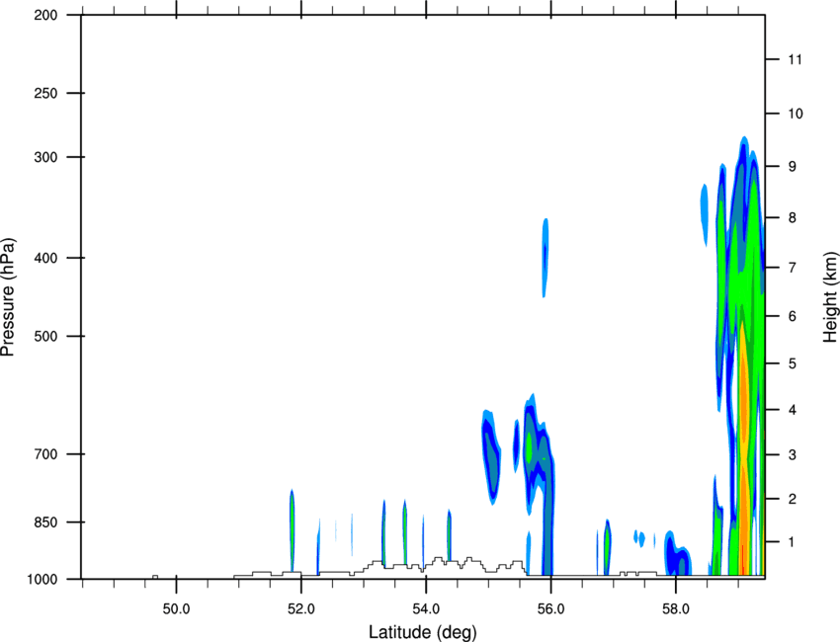Click the blue blob at latitude 55
The image size is (840, 642).
(x=491, y=456)
